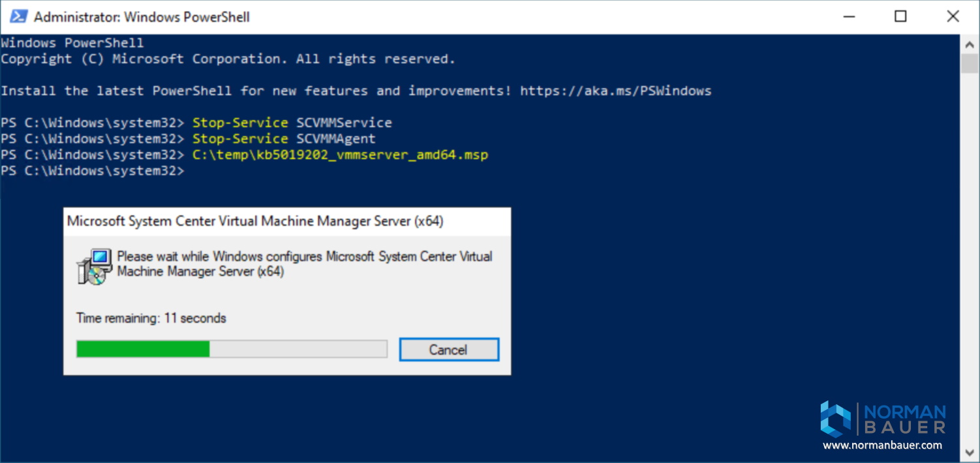Image resolution: width=980 pixels, height=463 pixels.
Task: Close the PowerShell window
Action: point(953,17)
